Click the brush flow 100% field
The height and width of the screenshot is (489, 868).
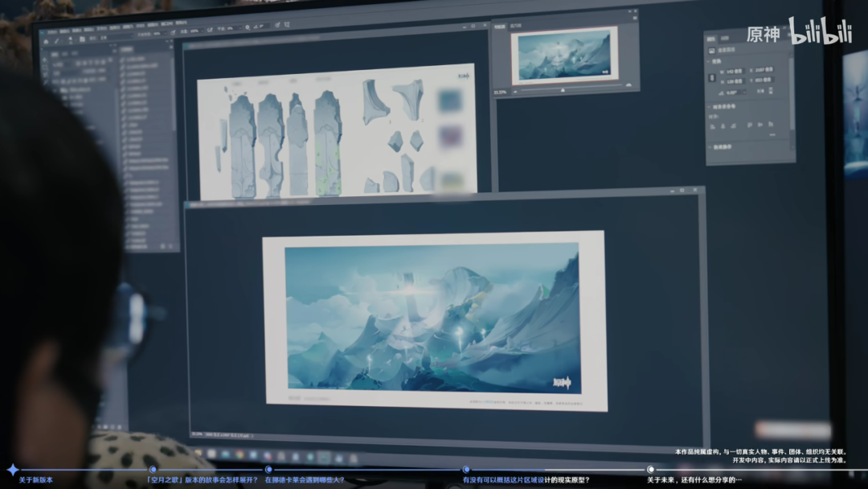point(197,31)
